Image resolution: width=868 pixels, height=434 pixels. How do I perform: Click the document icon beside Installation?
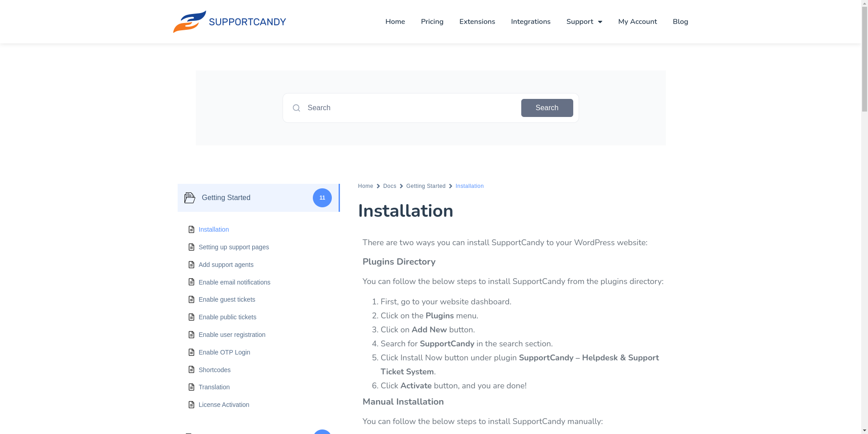click(x=191, y=229)
